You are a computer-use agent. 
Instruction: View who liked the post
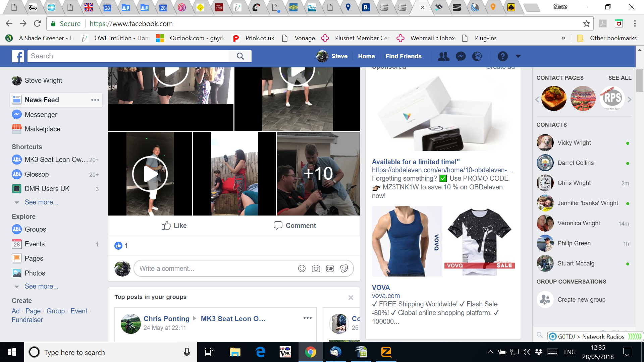(x=121, y=246)
